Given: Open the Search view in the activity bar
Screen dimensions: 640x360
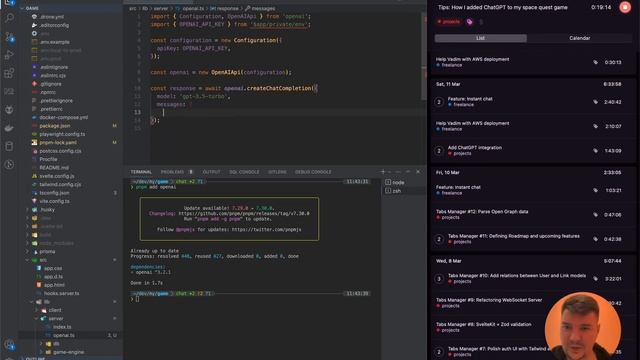Looking at the screenshot, I should 9,18.
